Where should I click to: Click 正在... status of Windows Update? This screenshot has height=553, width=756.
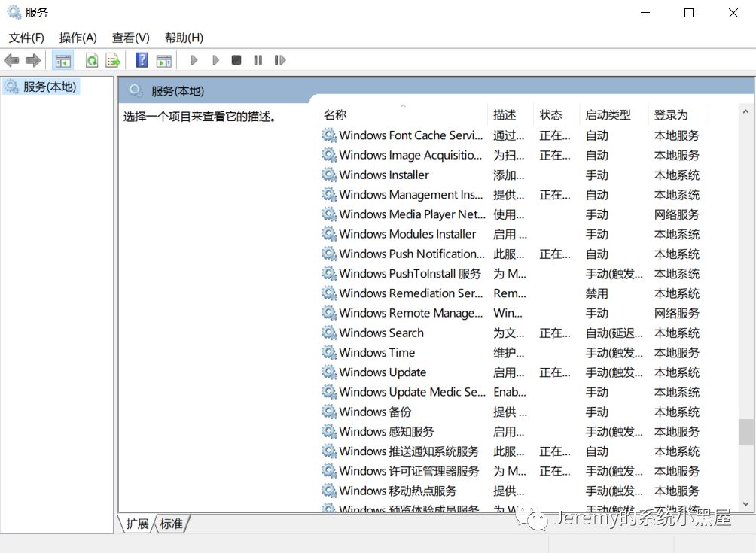555,372
